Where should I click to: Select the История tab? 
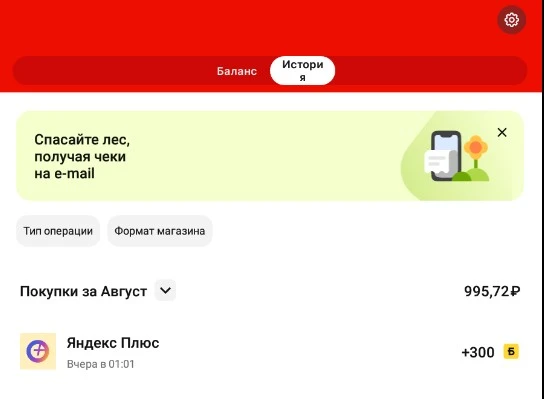pos(303,70)
